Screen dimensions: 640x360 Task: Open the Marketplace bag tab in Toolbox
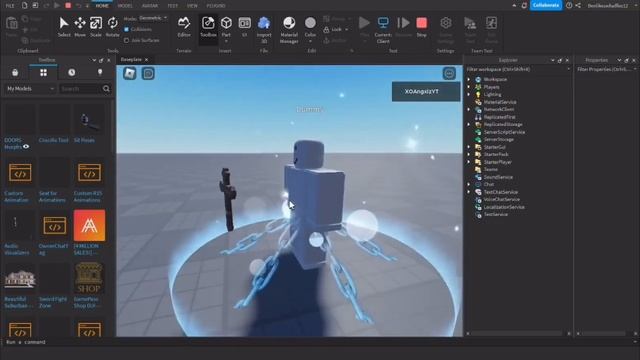[15, 73]
